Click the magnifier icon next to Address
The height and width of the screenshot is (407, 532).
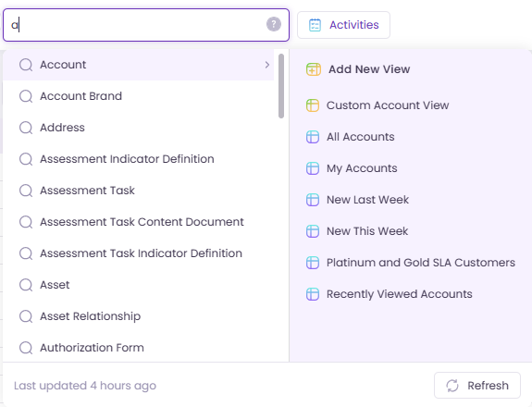[x=26, y=128]
